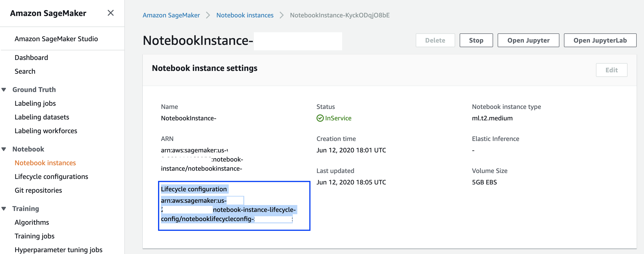Open Git repositories
The height and width of the screenshot is (254, 644).
38,190
